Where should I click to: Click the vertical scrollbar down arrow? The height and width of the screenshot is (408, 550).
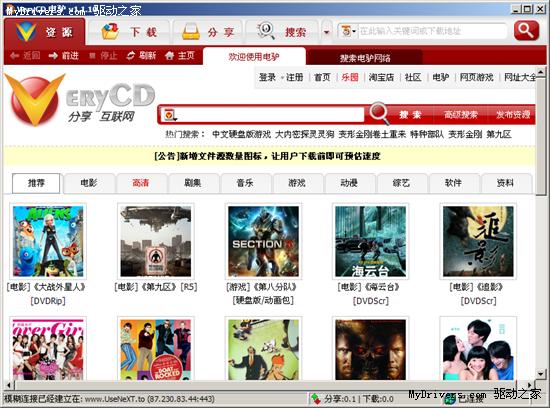click(x=541, y=373)
